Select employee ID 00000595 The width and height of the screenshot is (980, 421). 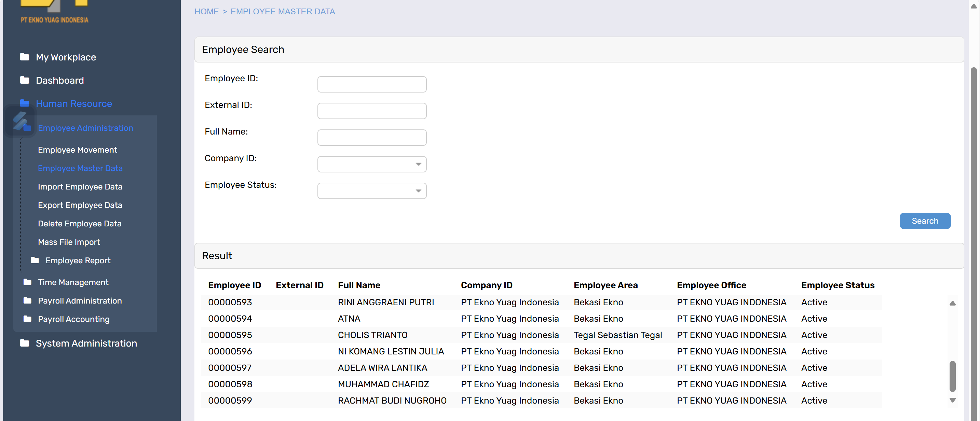pyautogui.click(x=230, y=335)
